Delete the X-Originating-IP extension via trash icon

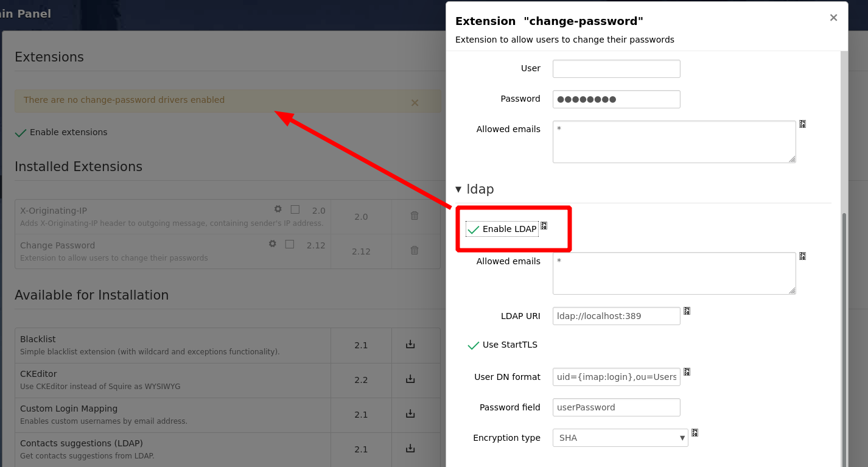click(414, 216)
